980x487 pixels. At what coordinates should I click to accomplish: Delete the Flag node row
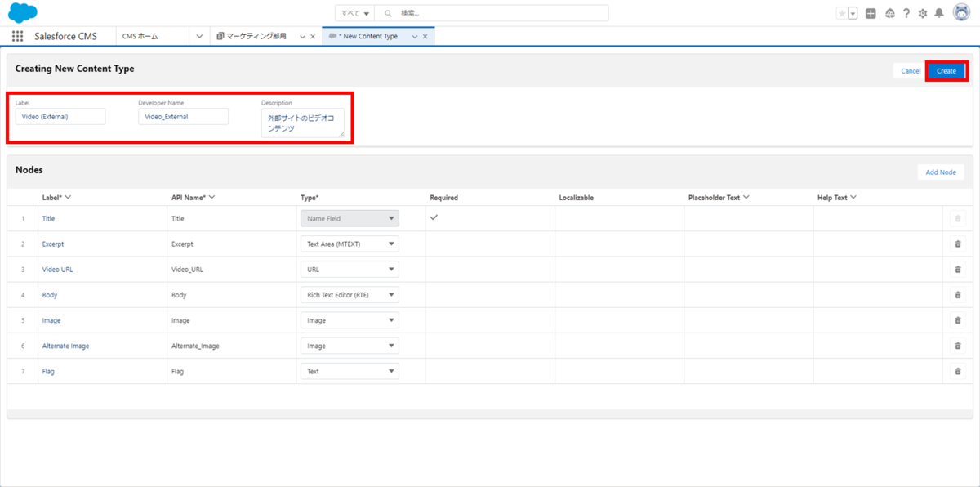958,371
